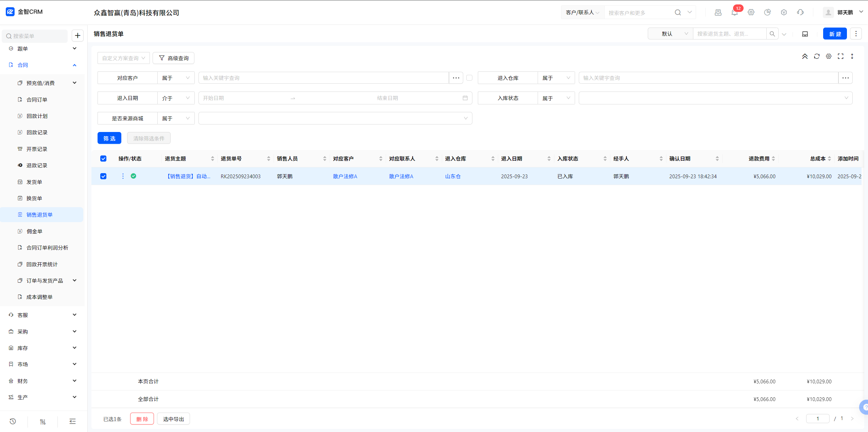This screenshot has height=432, width=868.
Task: Click the history clock icon at the sidebar bottom
Action: (x=13, y=421)
